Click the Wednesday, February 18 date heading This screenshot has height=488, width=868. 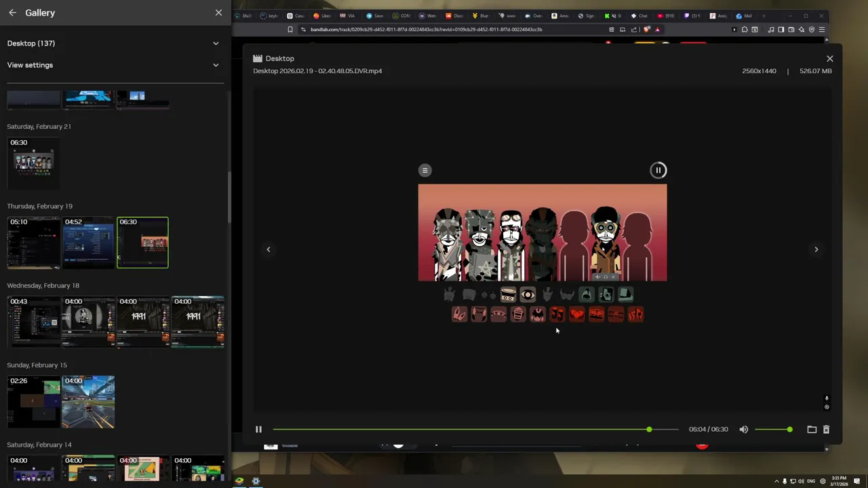click(x=43, y=285)
